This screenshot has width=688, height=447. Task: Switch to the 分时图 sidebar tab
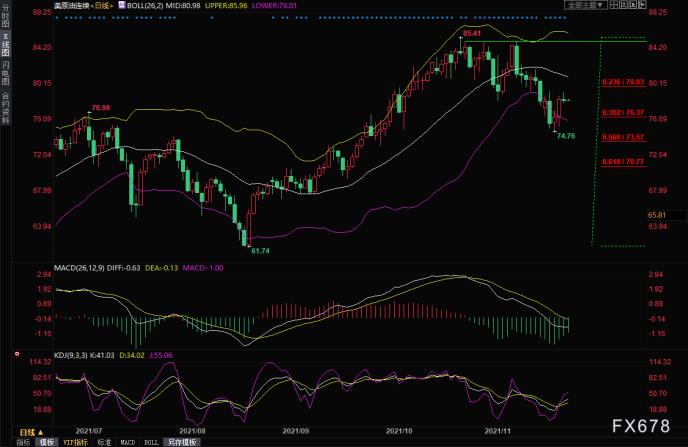pos(5,17)
